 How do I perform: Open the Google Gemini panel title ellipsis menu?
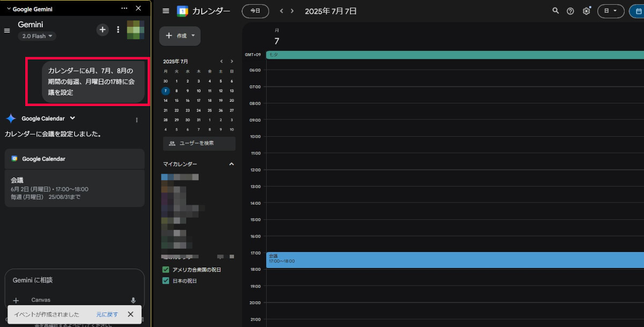pos(125,8)
